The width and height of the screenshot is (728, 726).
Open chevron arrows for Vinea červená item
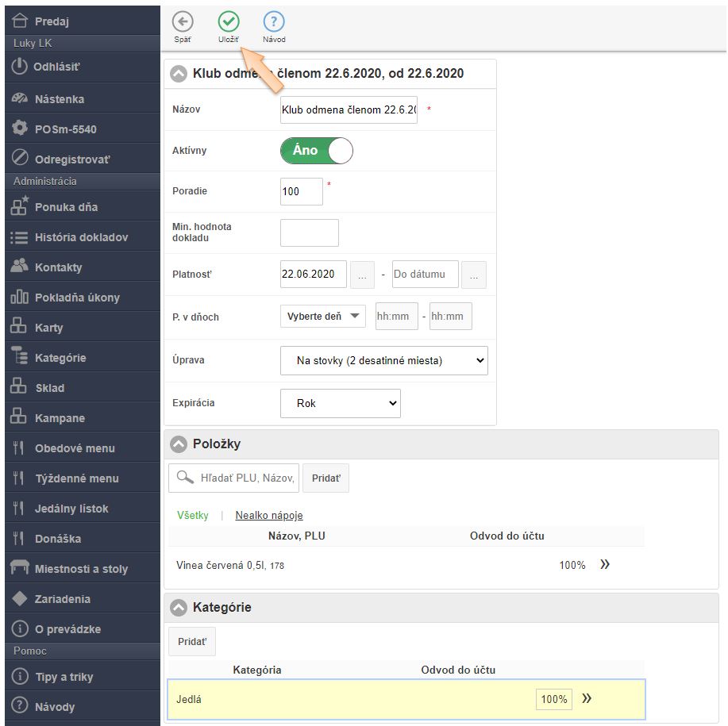click(x=605, y=564)
